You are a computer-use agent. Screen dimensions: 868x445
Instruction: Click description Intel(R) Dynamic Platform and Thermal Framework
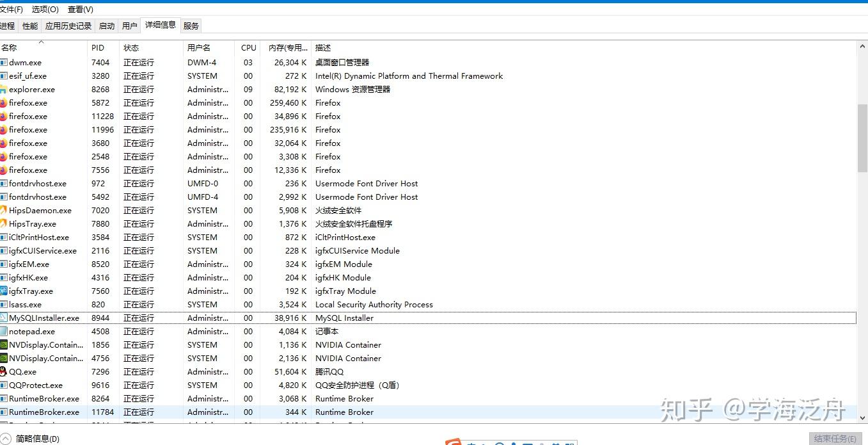point(409,76)
